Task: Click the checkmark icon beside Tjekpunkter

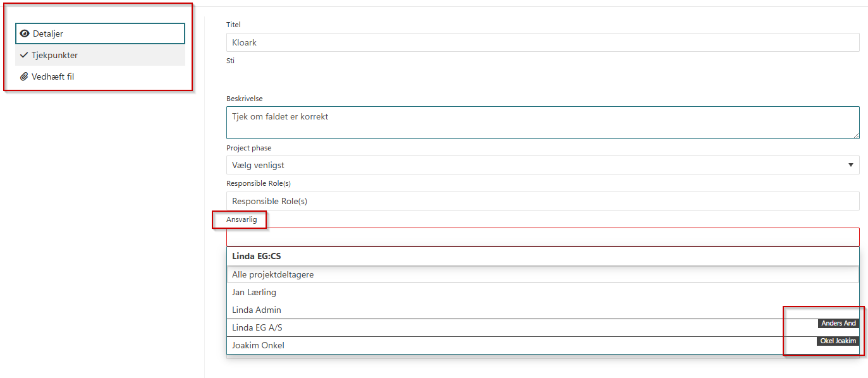Action: (24, 55)
